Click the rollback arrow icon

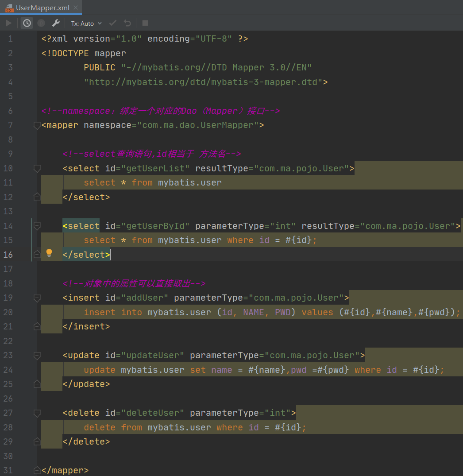(x=127, y=23)
